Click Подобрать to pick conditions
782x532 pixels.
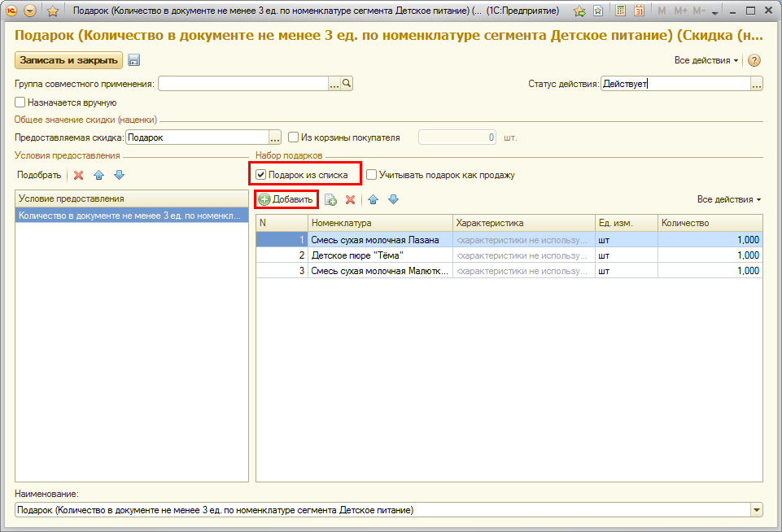[39, 175]
